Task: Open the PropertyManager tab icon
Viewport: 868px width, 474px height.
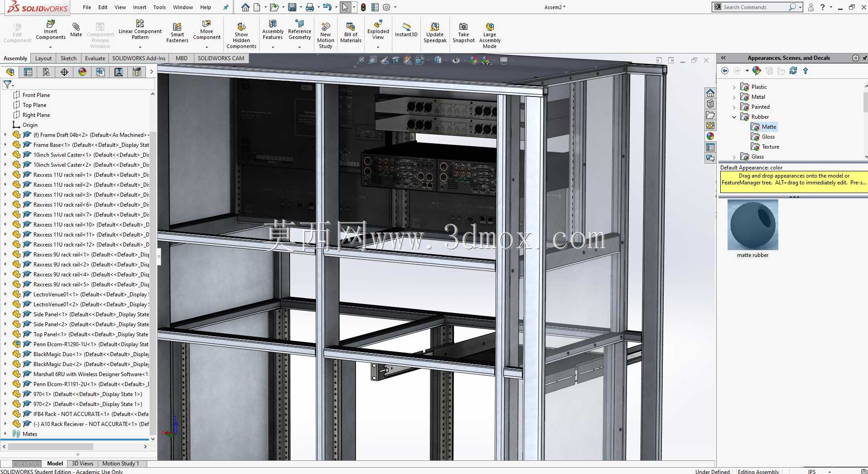Action: pos(28,72)
